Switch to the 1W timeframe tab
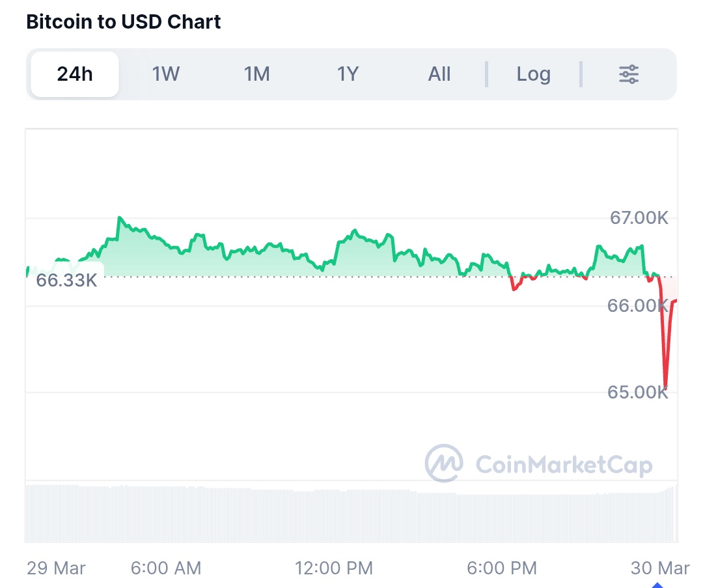The image size is (703, 588). pos(165,74)
